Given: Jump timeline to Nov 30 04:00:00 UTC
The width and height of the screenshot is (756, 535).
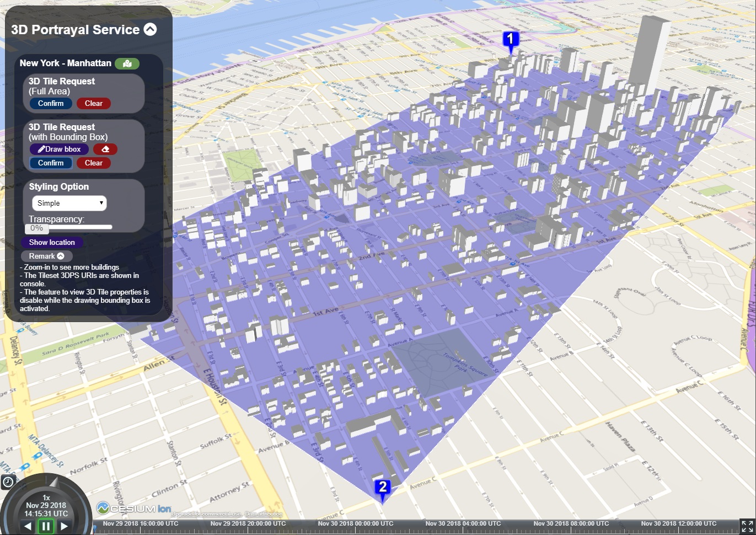Looking at the screenshot, I should pos(463,523).
